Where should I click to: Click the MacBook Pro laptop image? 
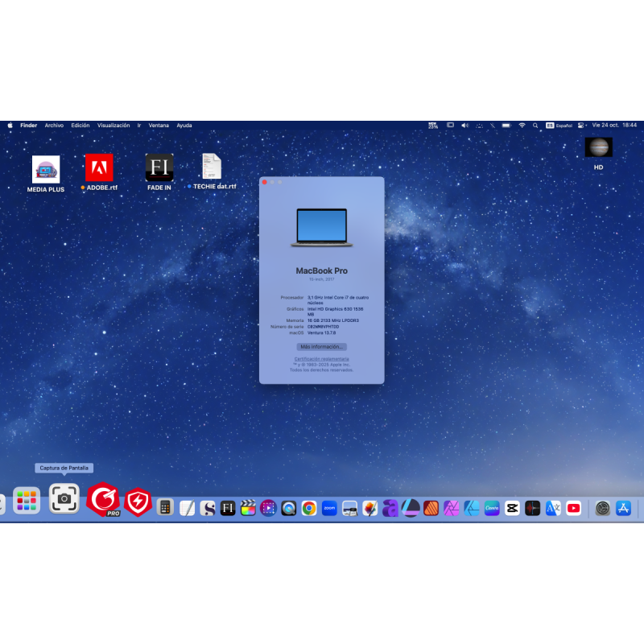click(321, 228)
